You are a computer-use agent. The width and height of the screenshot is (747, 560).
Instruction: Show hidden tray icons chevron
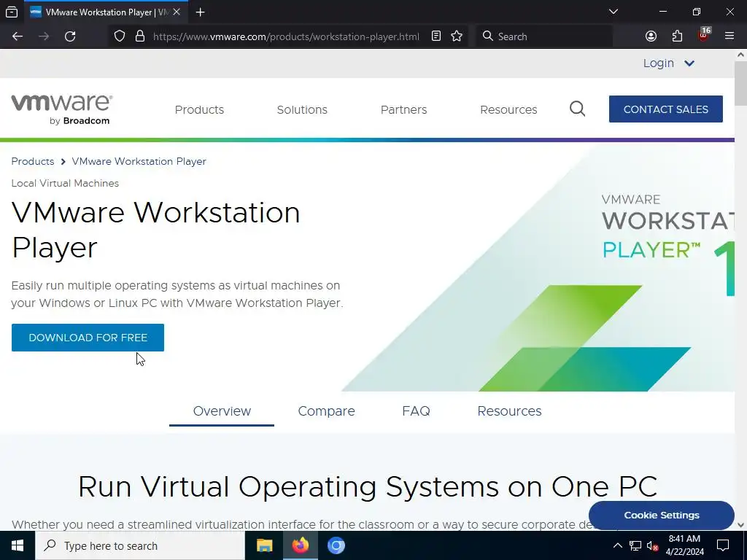point(617,545)
